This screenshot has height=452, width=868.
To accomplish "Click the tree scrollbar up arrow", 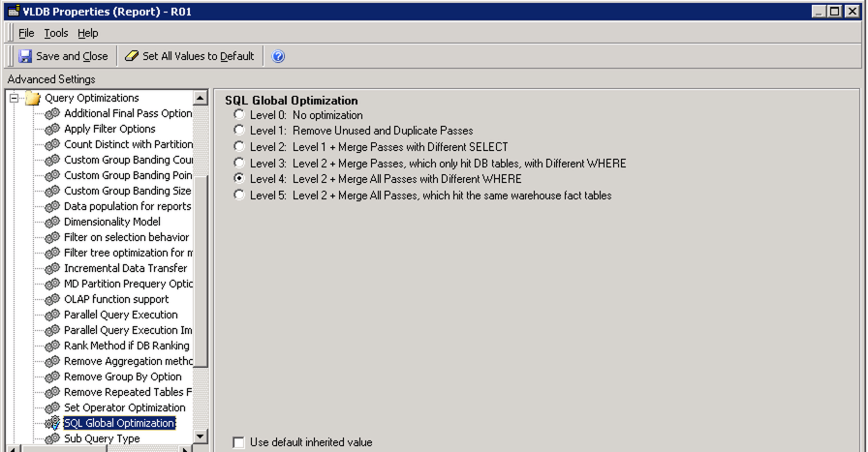I will click(x=201, y=98).
